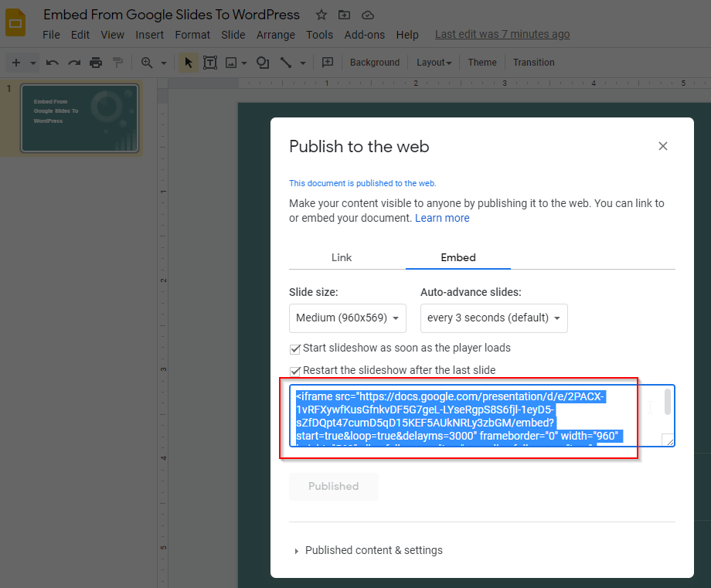The width and height of the screenshot is (711, 588).
Task: Click the embed code box scrollbar
Action: 668,402
